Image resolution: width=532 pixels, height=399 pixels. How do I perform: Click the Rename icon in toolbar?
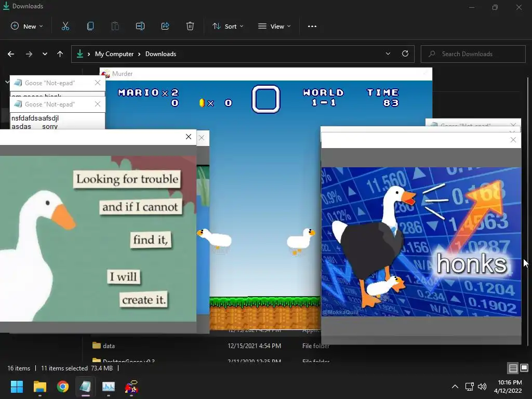point(140,26)
